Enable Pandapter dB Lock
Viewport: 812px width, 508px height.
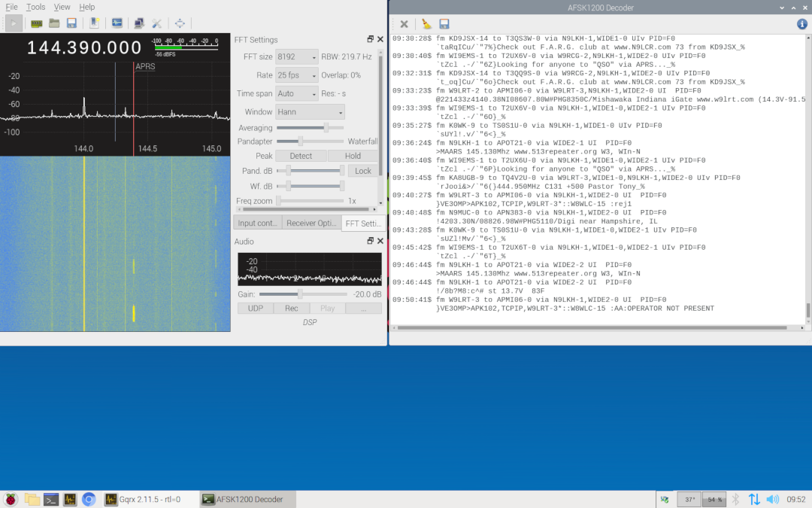pyautogui.click(x=363, y=171)
